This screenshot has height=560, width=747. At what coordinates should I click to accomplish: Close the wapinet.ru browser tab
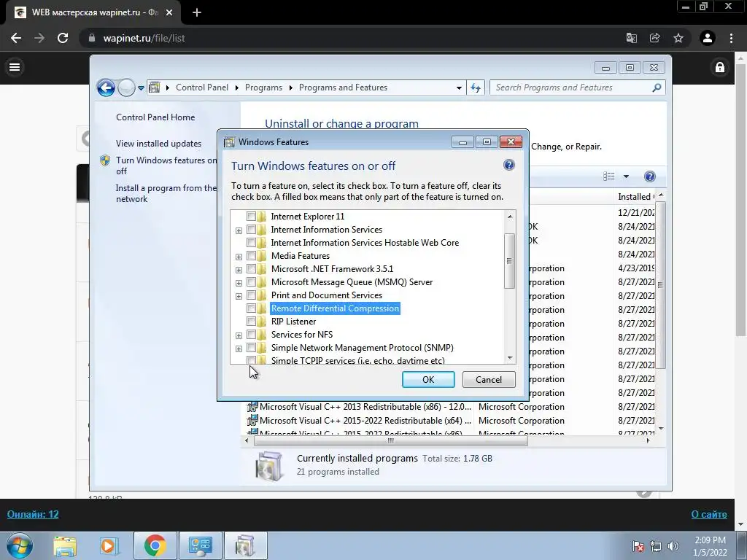[169, 12]
